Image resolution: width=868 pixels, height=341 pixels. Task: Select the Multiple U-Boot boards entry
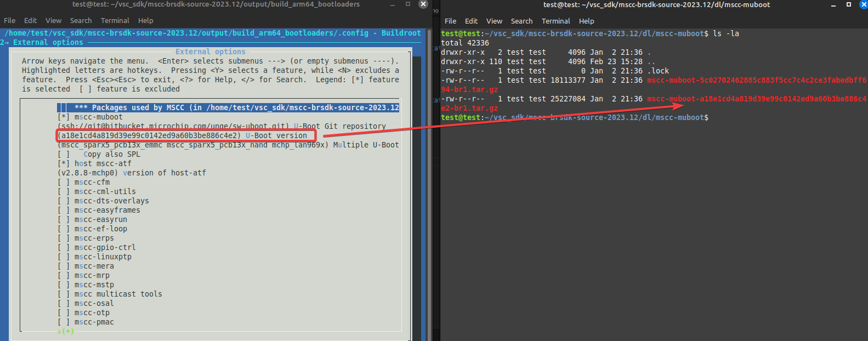[x=228, y=145]
